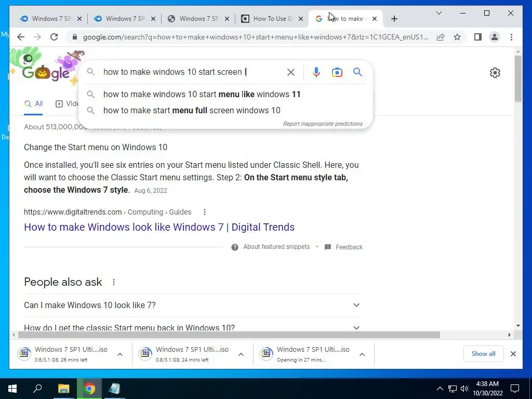Open the Chrome three-dot menu
This screenshot has width=532, height=399.
tap(511, 37)
